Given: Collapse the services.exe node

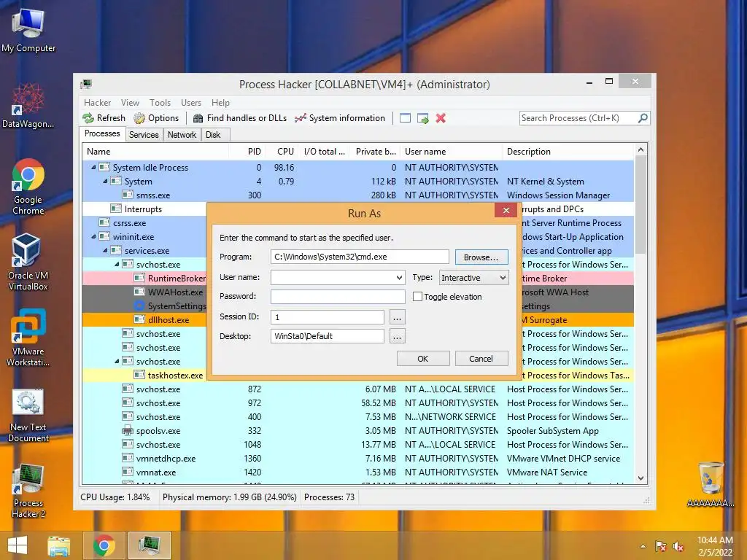Looking at the screenshot, I should (105, 250).
